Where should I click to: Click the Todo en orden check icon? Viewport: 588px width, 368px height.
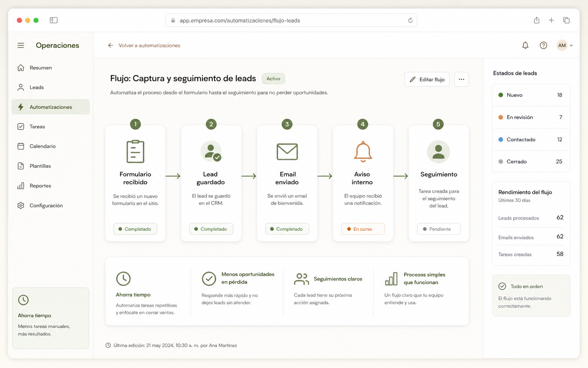click(502, 286)
